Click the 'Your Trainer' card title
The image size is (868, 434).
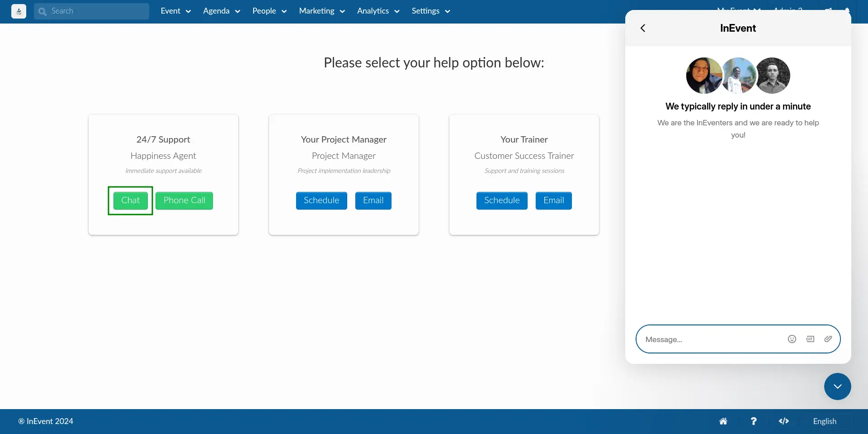click(524, 139)
